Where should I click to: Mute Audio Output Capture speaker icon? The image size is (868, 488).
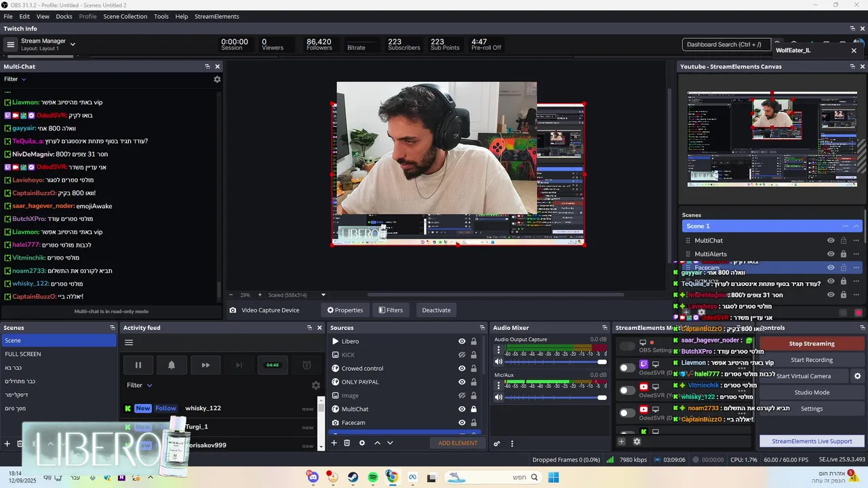point(498,362)
